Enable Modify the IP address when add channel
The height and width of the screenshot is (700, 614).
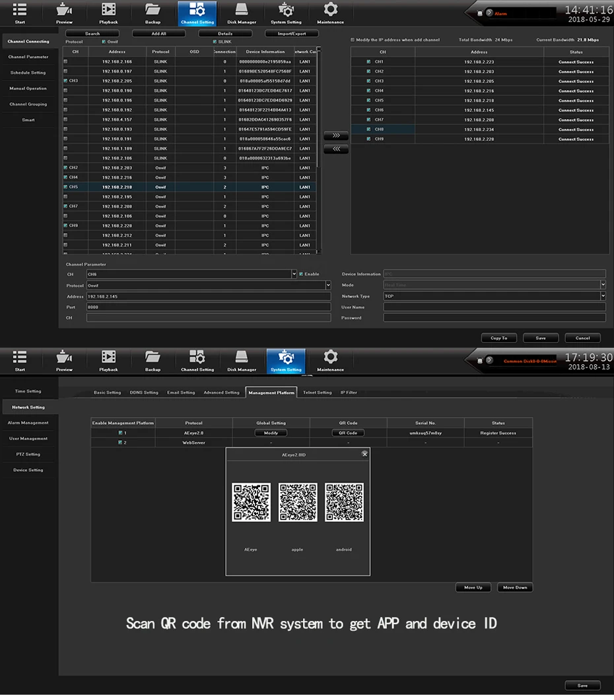353,40
